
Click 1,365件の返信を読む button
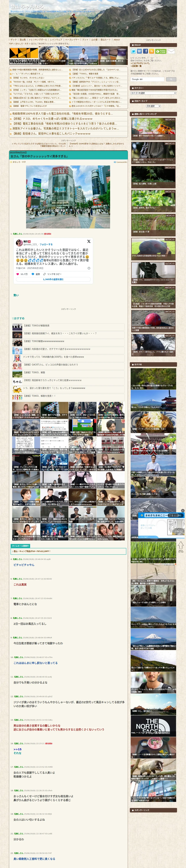(53, 279)
